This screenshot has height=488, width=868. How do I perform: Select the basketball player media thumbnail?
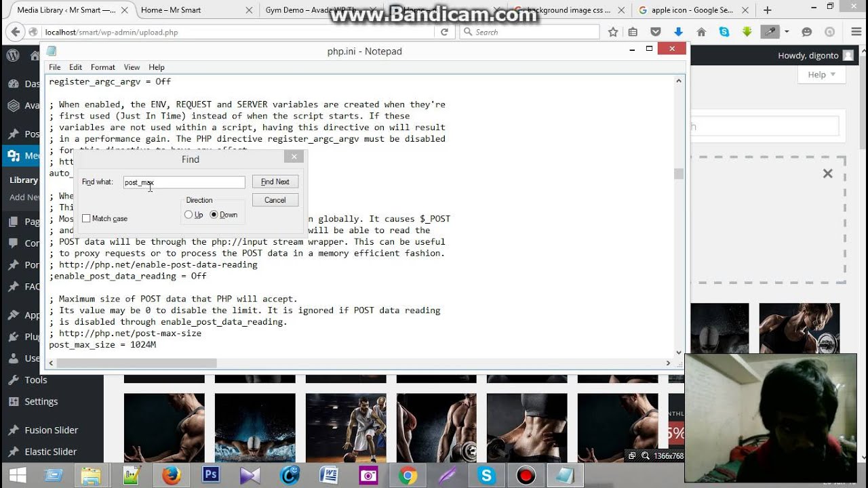pos(346,428)
